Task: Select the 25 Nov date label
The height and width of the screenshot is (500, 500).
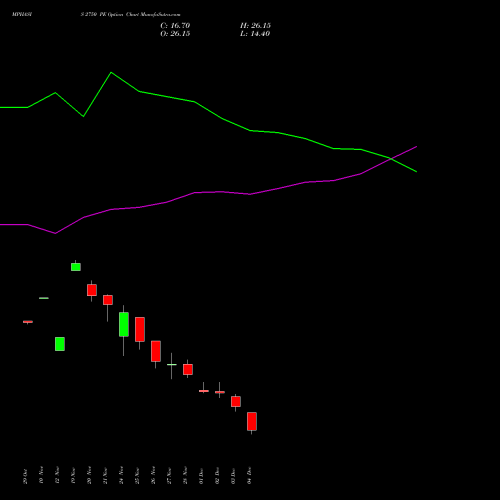Action: [x=137, y=475]
